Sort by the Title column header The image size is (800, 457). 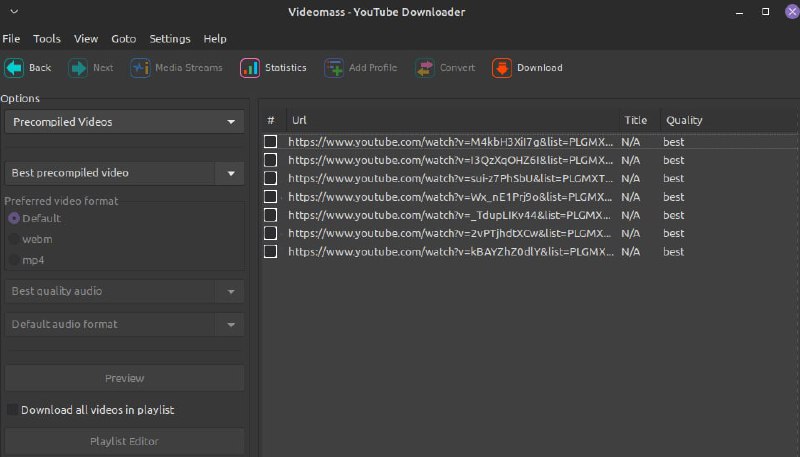640,120
